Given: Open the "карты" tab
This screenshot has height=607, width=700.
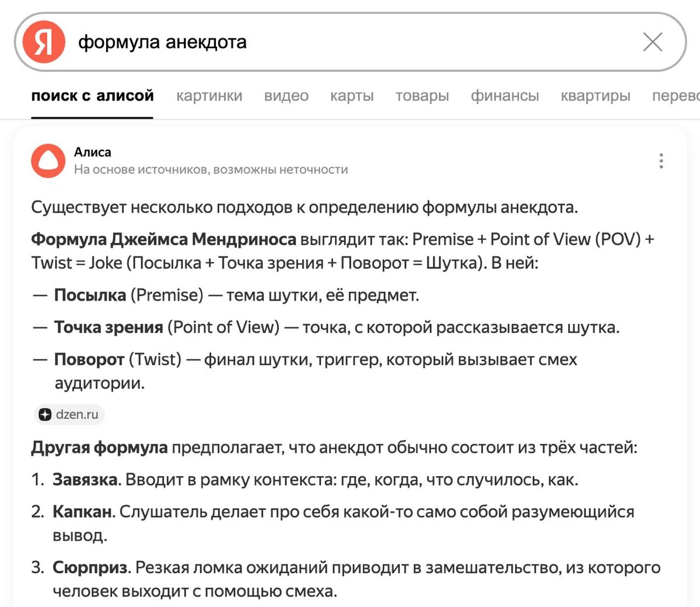Looking at the screenshot, I should [x=352, y=96].
